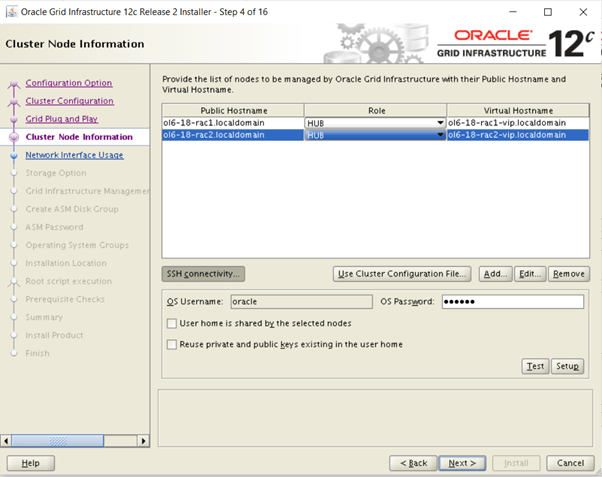Click the left panel horizontal scrollbar right arrow
This screenshot has height=477, width=602.
click(143, 440)
